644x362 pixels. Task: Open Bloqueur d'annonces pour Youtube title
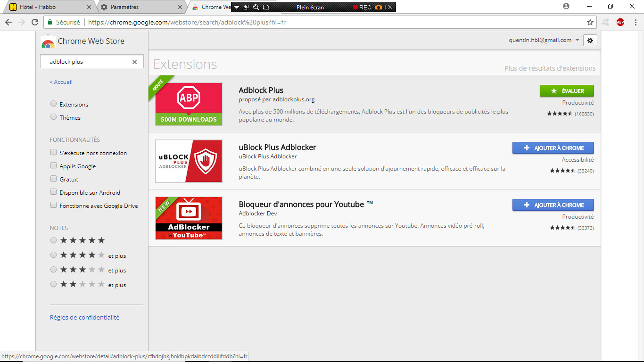(306, 204)
